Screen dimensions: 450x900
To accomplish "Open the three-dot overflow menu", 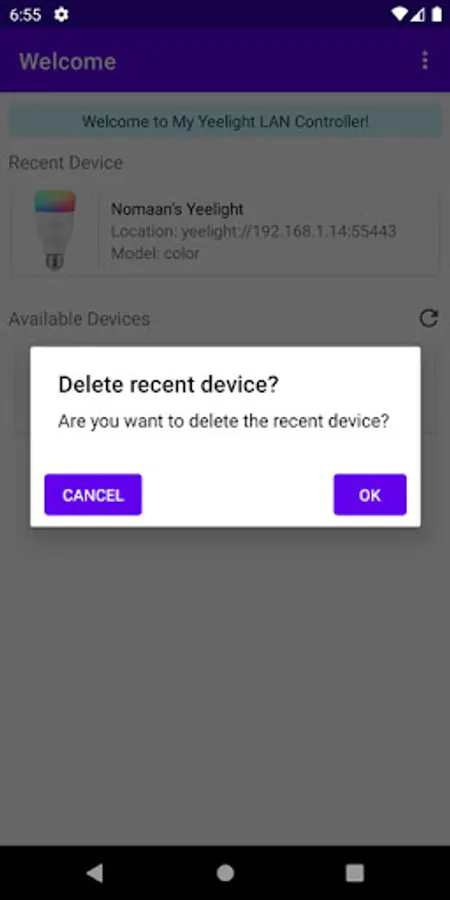I will [x=425, y=60].
